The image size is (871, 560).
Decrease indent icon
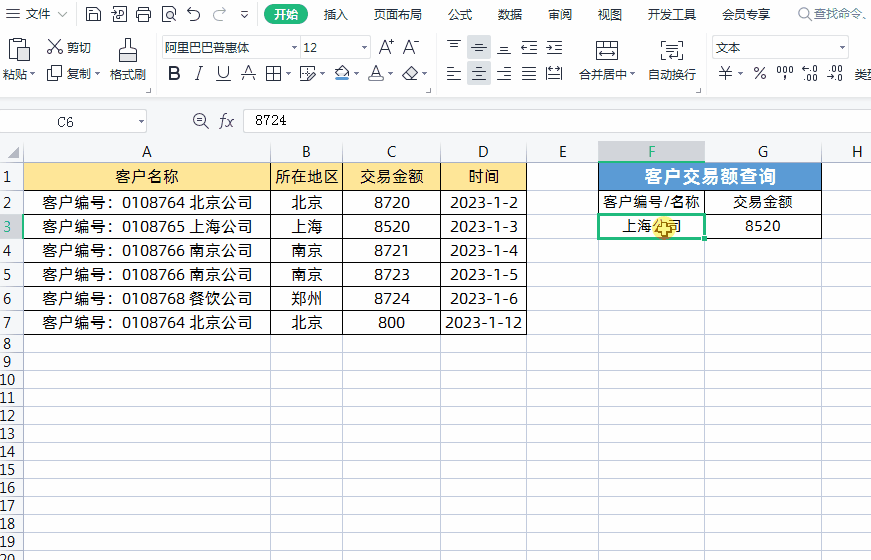(529, 48)
